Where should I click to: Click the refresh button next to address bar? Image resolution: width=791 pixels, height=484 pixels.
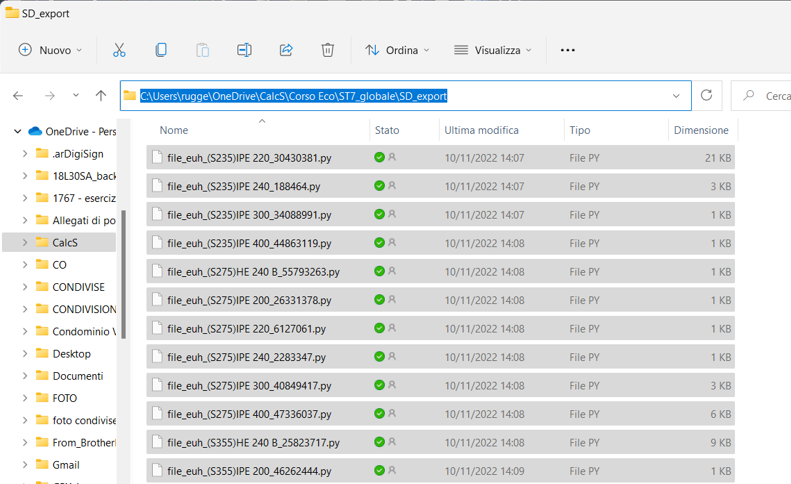coord(706,95)
